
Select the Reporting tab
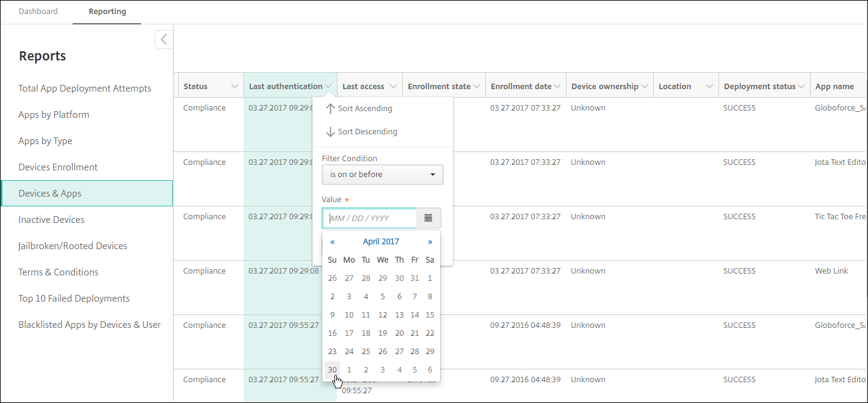[107, 12]
